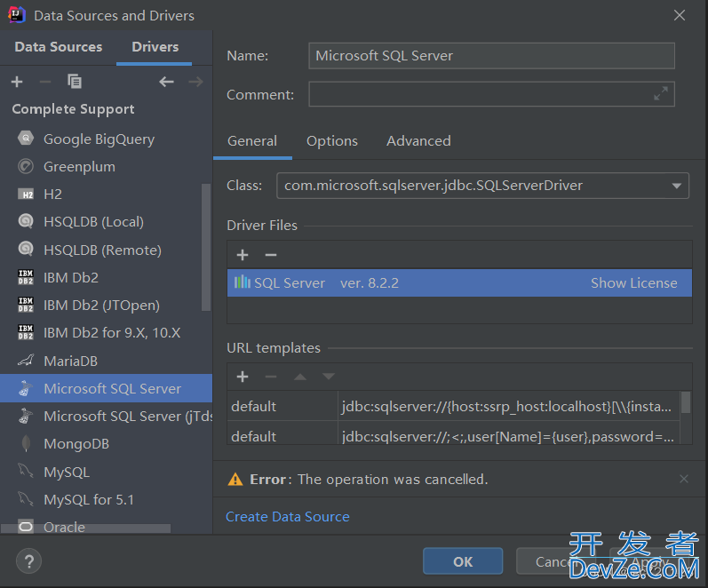Image resolution: width=708 pixels, height=588 pixels.
Task: Click the HSQLDB (Local) icon
Action: tap(26, 221)
